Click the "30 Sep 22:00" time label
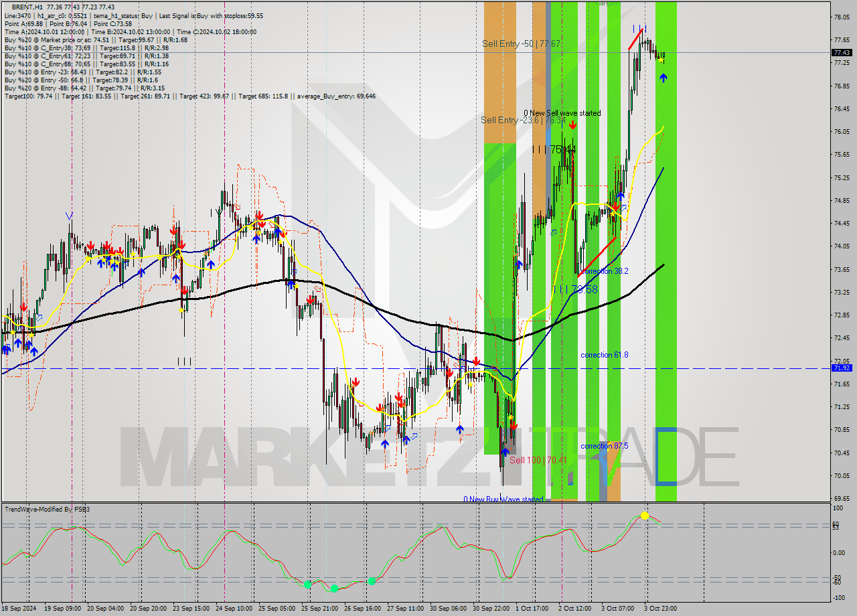This screenshot has width=857, height=616. point(492,609)
